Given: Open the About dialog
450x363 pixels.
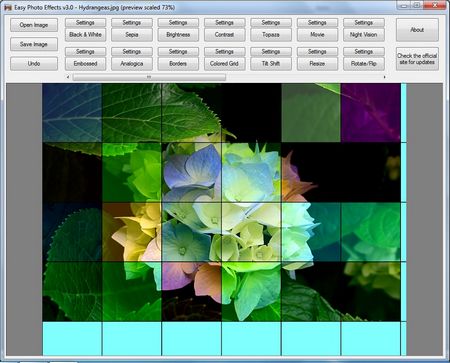Looking at the screenshot, I should tap(417, 30).
